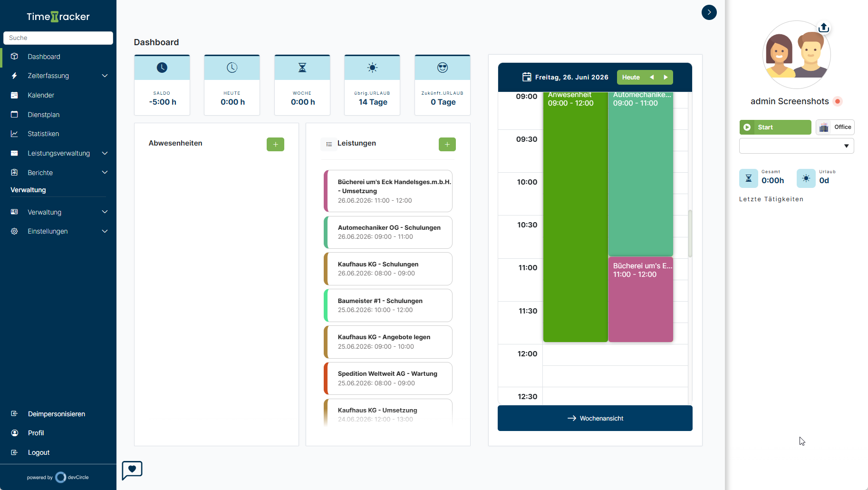
Task: Click the Deimpersonisieren link
Action: (57, 414)
